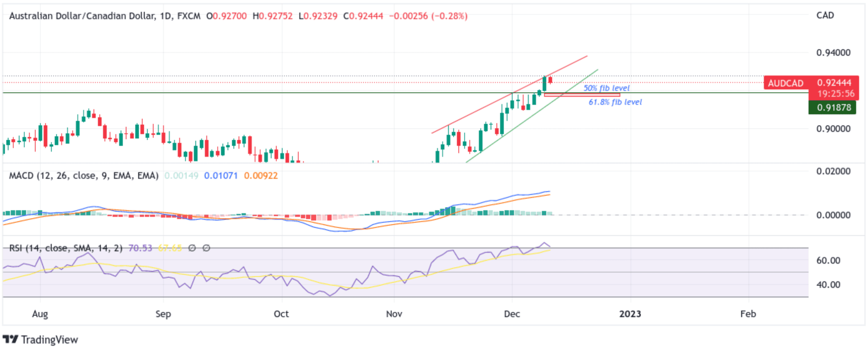Click the green 0.91878 level label
The image size is (868, 357).
832,108
